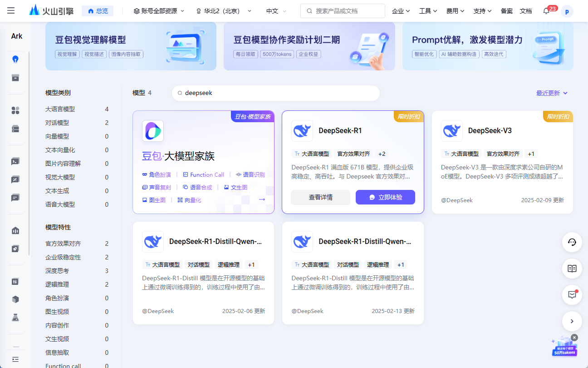588x368 pixels.
Task: Click the DeepSeek-V3 whale logo
Action: point(452,131)
